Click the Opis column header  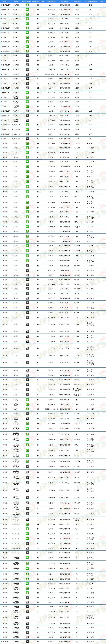tap(102, 1)
